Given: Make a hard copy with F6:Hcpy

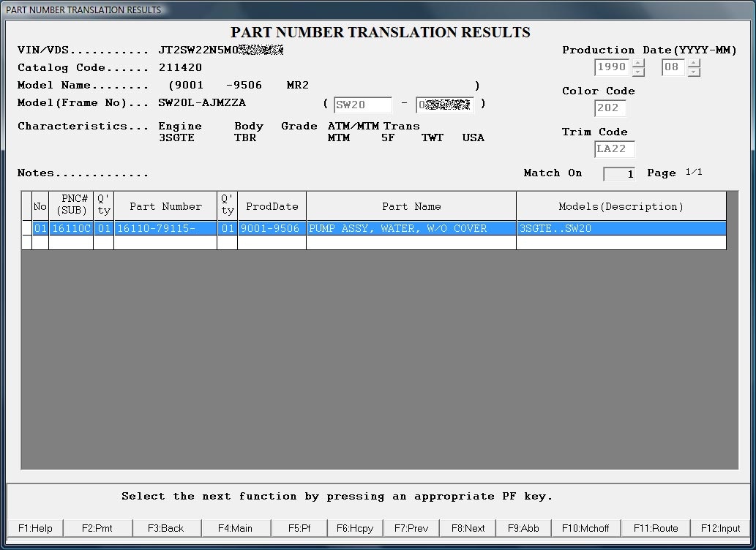Looking at the screenshot, I should pos(355,528).
